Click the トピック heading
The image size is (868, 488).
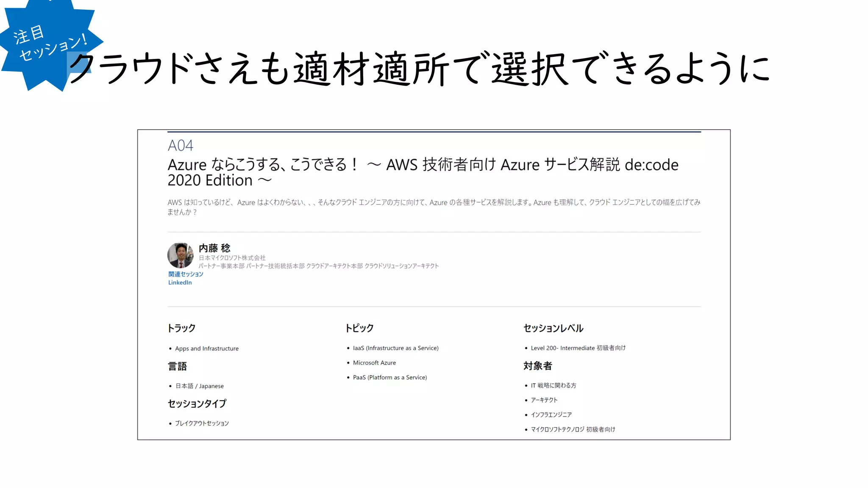coord(359,328)
